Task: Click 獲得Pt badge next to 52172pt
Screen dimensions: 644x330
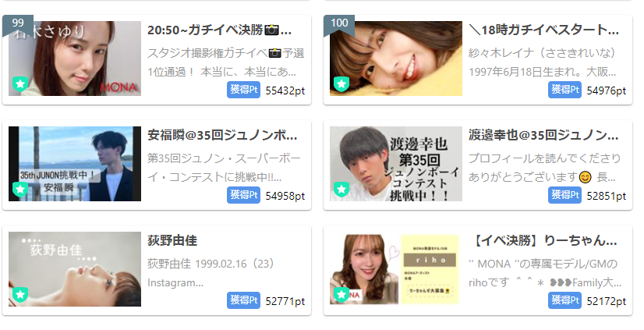Action: (564, 300)
